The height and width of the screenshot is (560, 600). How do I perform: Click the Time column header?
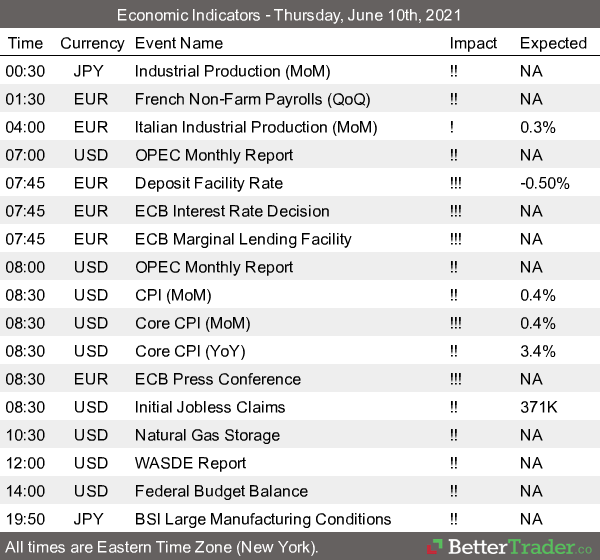[x=25, y=43]
